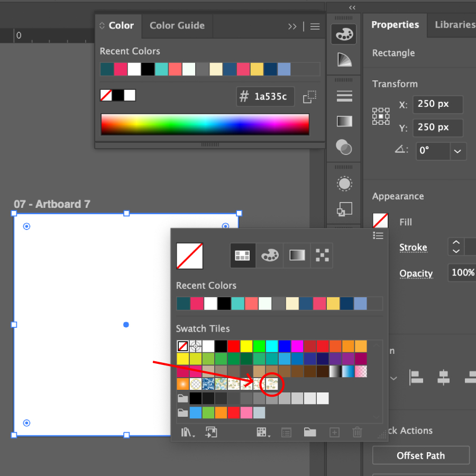This screenshot has height=476, width=476.
Task: Select the transform reference point grid
Action: pyautogui.click(x=381, y=116)
